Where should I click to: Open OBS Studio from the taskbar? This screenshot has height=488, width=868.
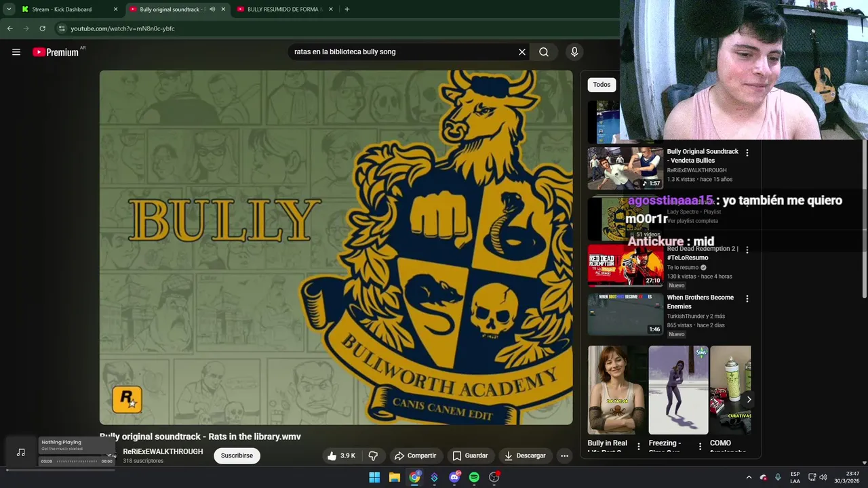coord(494,477)
